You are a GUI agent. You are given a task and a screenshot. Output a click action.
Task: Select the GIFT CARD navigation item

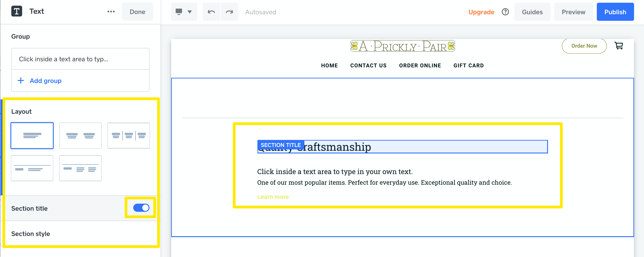[469, 65]
